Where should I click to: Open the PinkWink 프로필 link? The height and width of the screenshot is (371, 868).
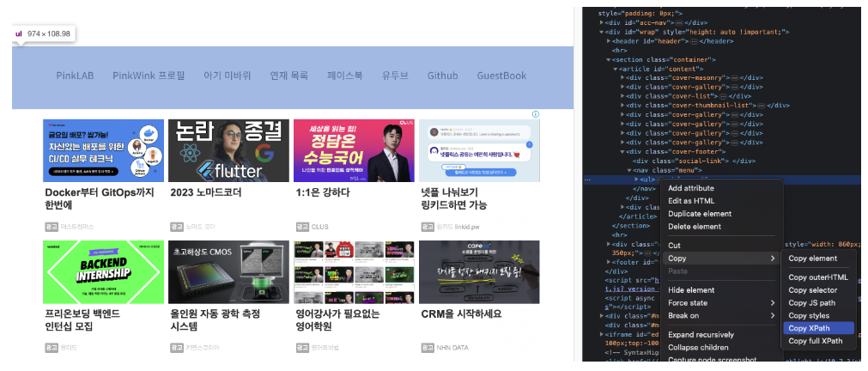tap(149, 76)
